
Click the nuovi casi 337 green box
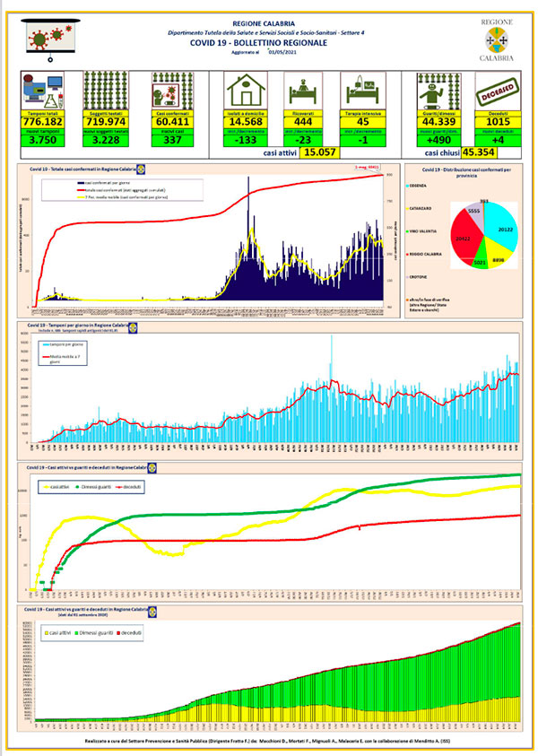tap(172, 140)
